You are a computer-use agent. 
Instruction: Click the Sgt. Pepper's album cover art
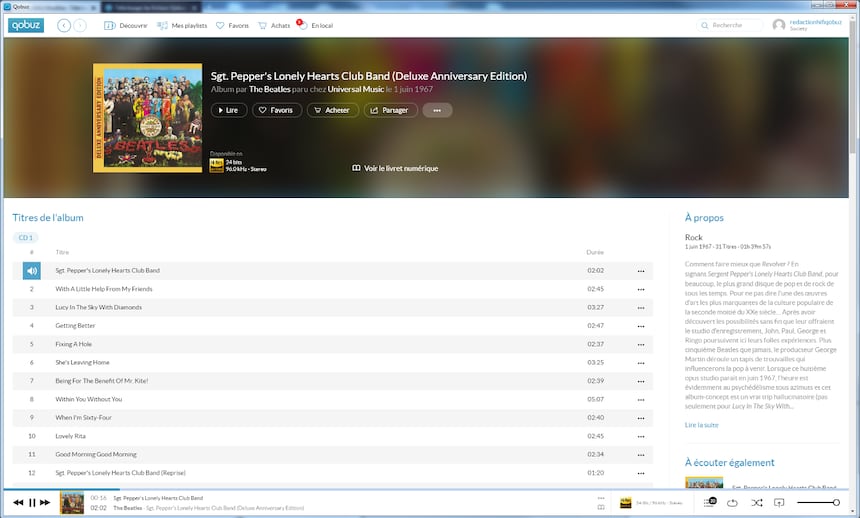148,118
